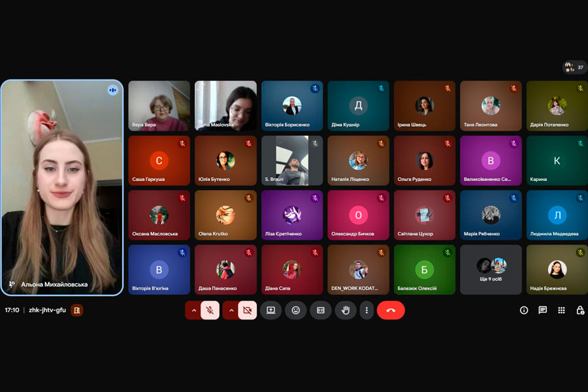Click the clock showing 17:10
This screenshot has height=392, width=588.
[x=12, y=310]
